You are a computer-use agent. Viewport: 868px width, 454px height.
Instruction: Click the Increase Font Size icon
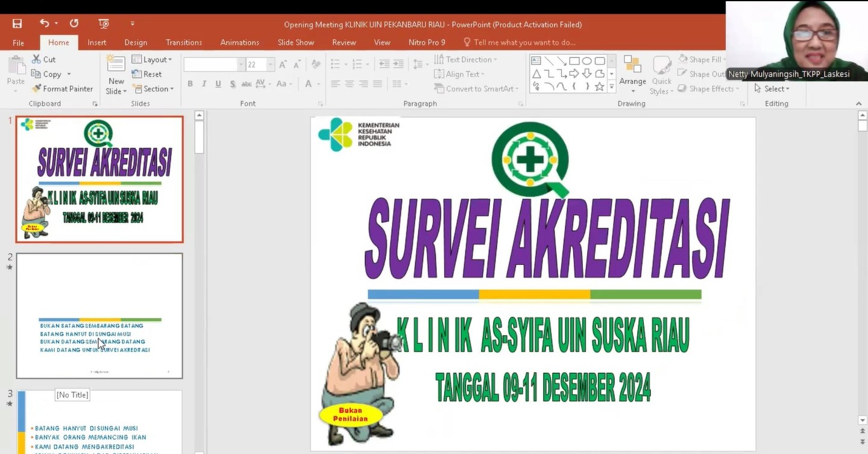(282, 64)
